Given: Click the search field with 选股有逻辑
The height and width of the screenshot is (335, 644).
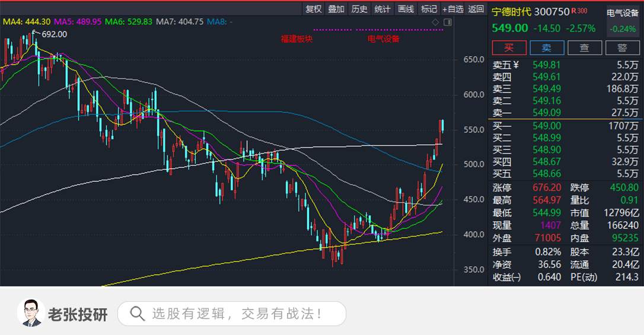Looking at the screenshot, I should 232,314.
